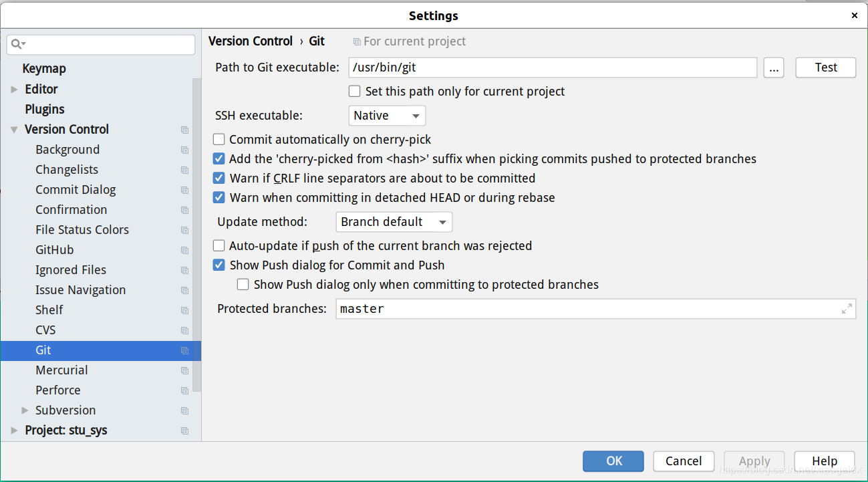Viewport: 868px width, 482px height.
Task: Expand the Editor settings tree node
Action: click(x=14, y=90)
